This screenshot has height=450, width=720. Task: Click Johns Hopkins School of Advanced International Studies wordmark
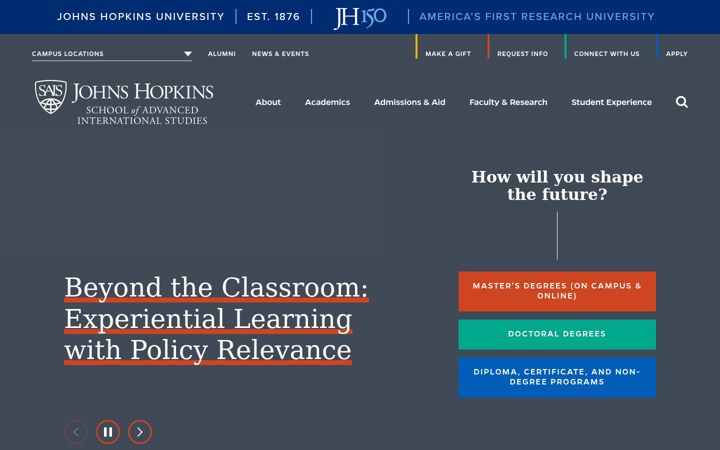[x=142, y=103]
